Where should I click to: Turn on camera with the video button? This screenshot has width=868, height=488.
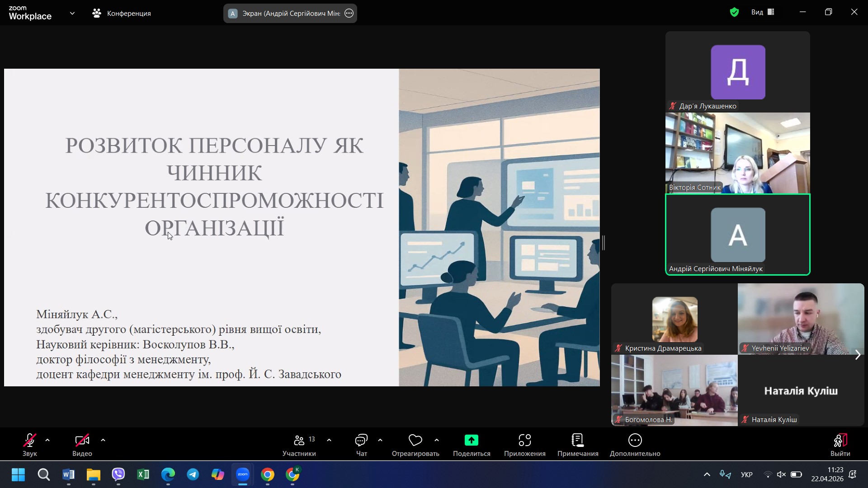[x=82, y=440]
